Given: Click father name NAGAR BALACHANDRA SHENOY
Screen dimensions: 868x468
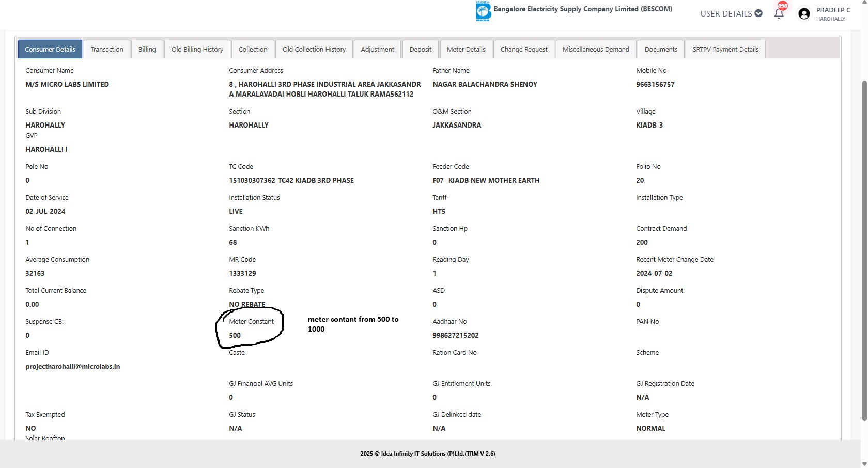Looking at the screenshot, I should (x=485, y=84).
